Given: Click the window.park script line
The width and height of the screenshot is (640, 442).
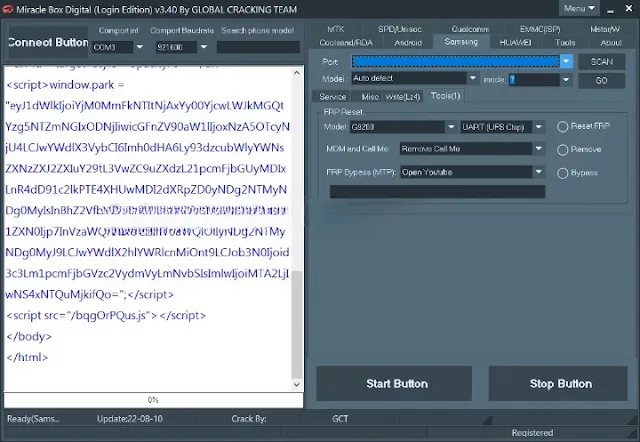Looking at the screenshot, I should [65, 85].
